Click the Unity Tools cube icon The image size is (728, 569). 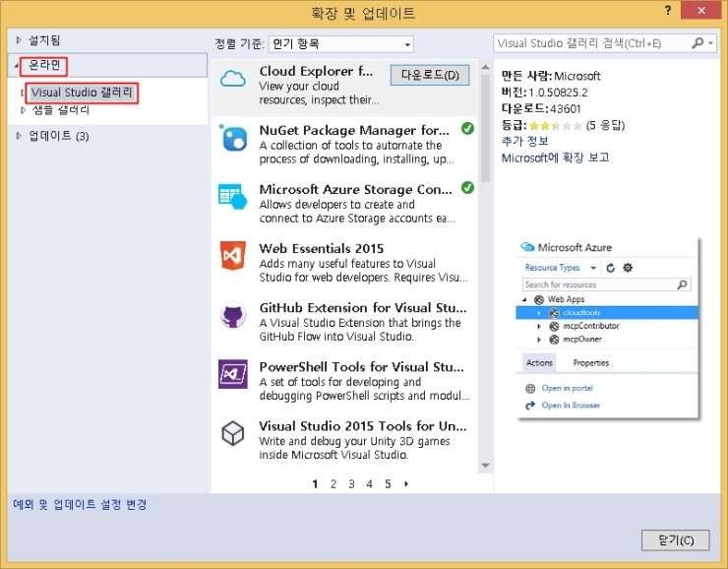pos(232,433)
